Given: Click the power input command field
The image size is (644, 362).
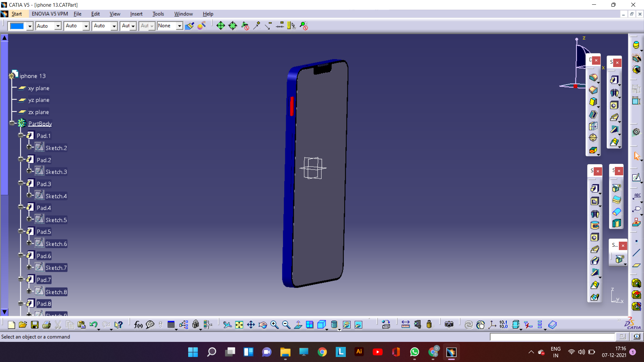Looking at the screenshot, I should 552,337.
